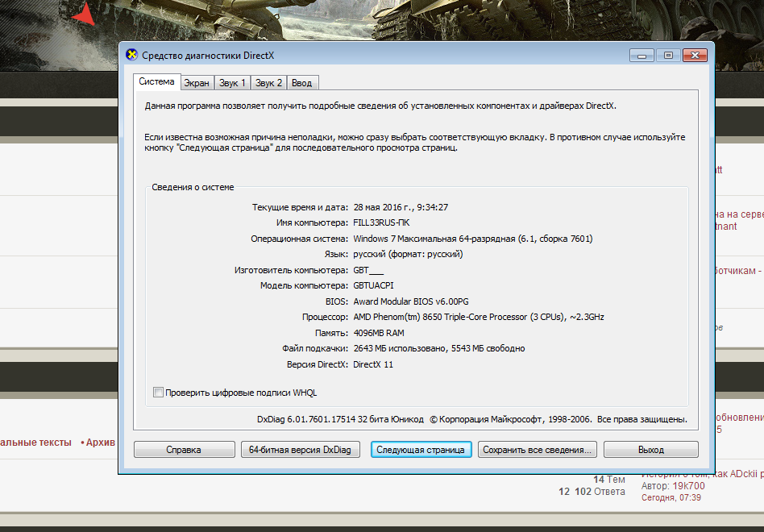Image resolution: width=764 pixels, height=532 pixels.
Task: Maximize the DirectX diagnostic window
Action: point(666,56)
